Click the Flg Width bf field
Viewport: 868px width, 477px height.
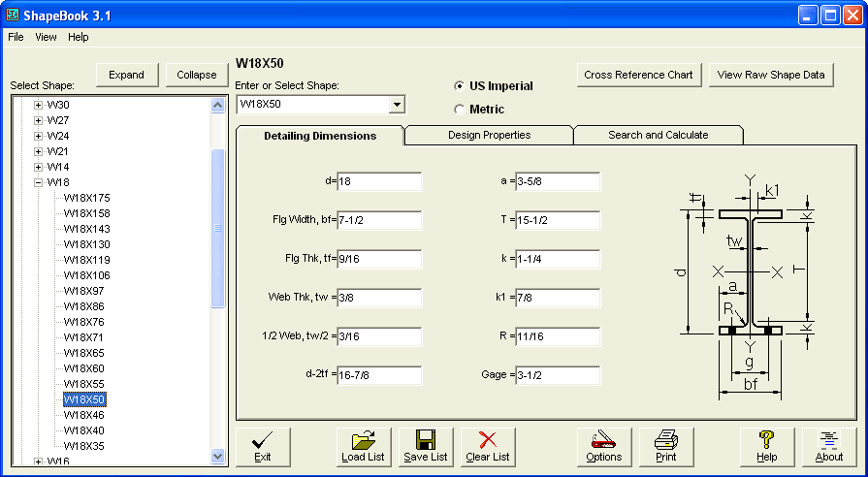[x=379, y=220]
